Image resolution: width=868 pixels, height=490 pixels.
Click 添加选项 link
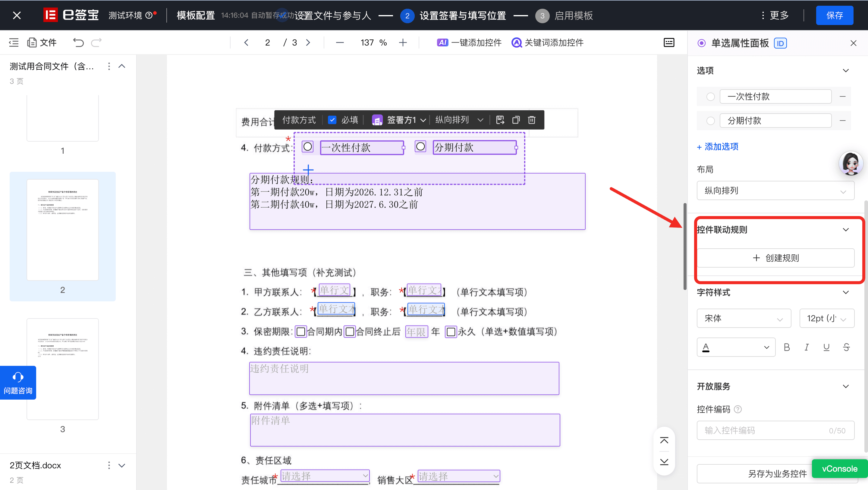(x=718, y=146)
